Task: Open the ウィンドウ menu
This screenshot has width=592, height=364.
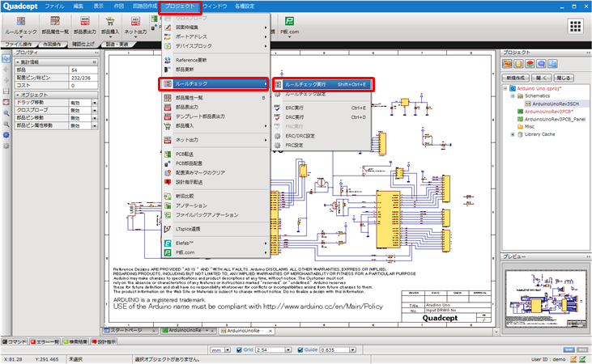Action: coord(215,6)
